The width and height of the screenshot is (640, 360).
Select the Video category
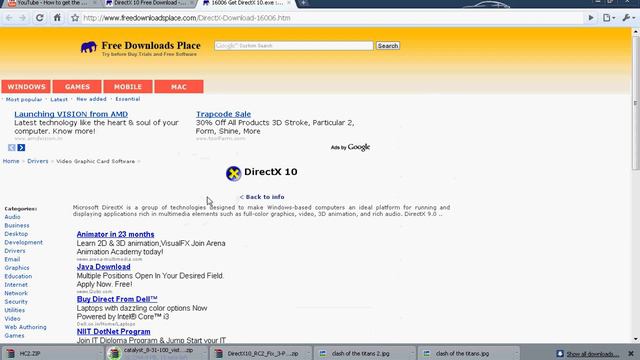point(12,318)
